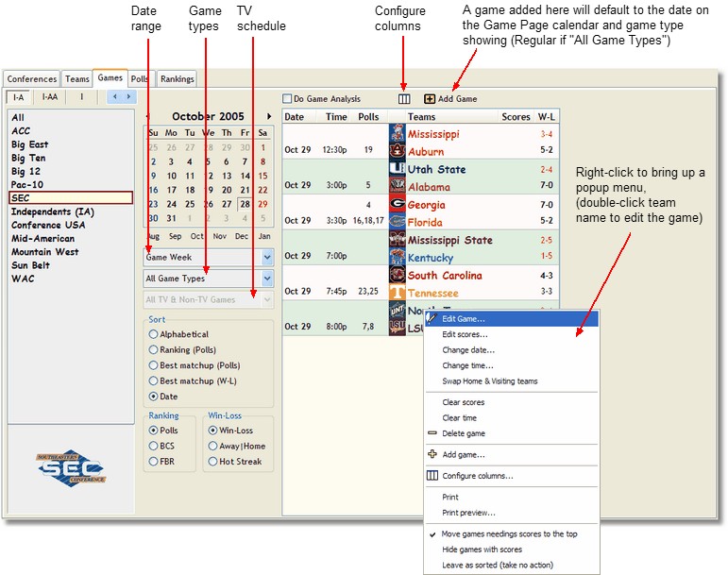Viewport: 728px width, 575px height.
Task: Click the pencil icon beside Edit Game
Action: (432, 318)
